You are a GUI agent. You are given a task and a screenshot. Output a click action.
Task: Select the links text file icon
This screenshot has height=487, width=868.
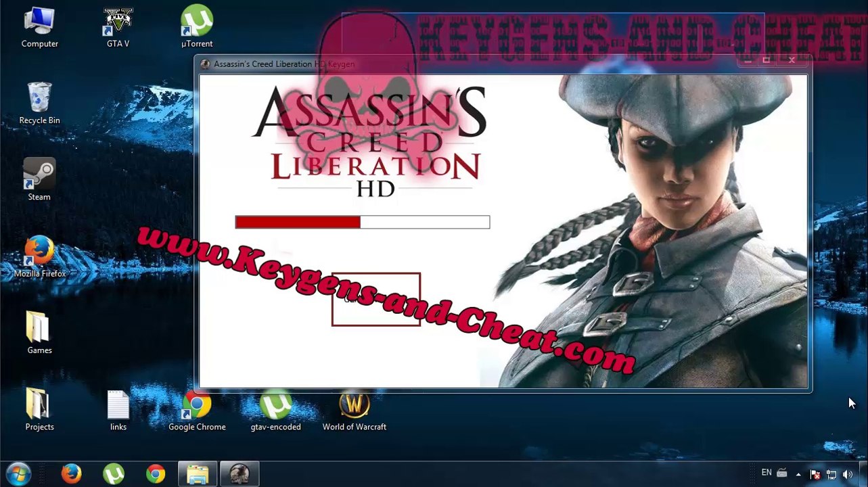[x=118, y=410]
